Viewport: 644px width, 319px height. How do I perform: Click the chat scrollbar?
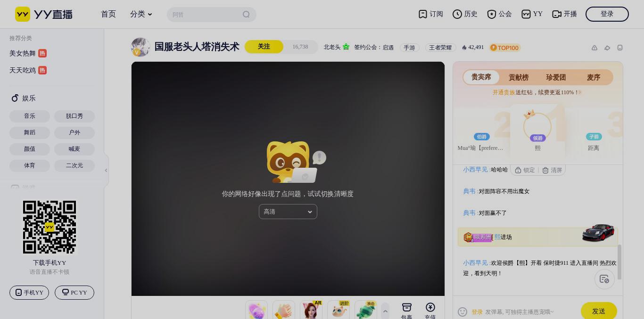[619, 262]
